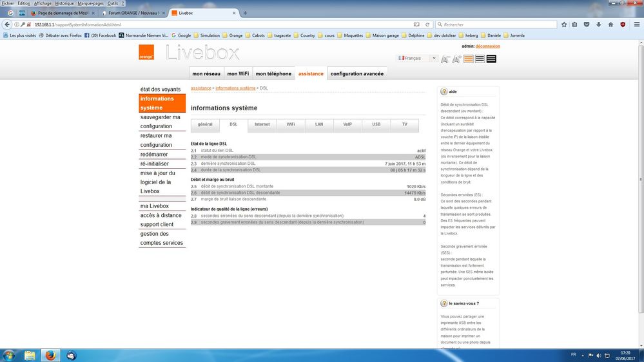Open the Fichier menu
The width and height of the screenshot is (644, 362).
(8, 3)
